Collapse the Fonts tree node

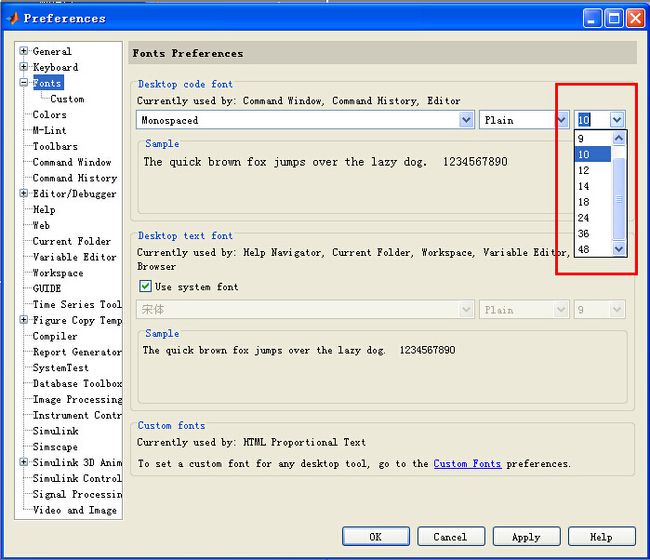24,82
